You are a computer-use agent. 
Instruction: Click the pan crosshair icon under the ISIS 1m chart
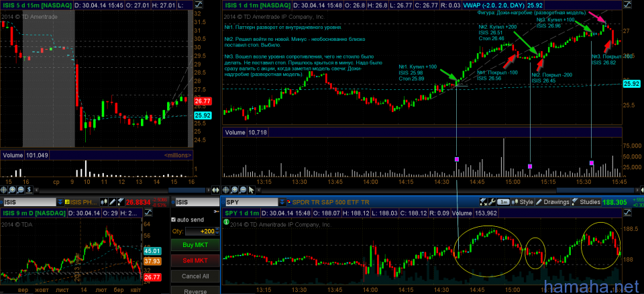[x=225, y=189]
